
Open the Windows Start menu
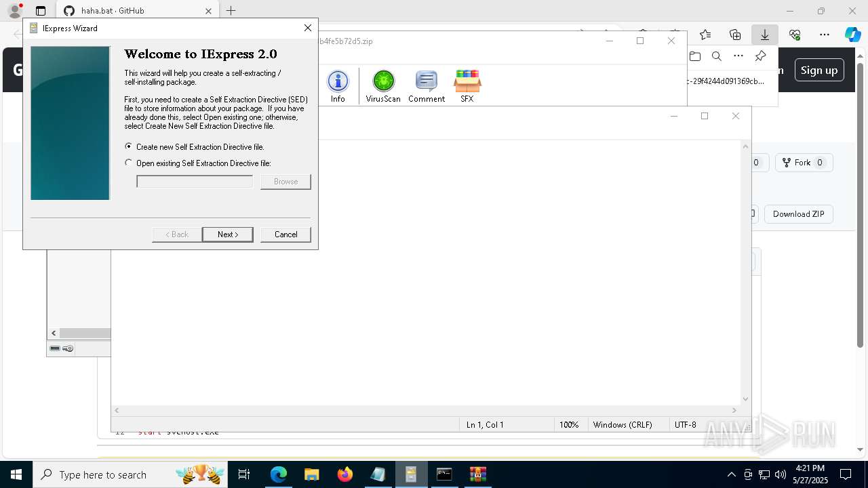(x=16, y=474)
